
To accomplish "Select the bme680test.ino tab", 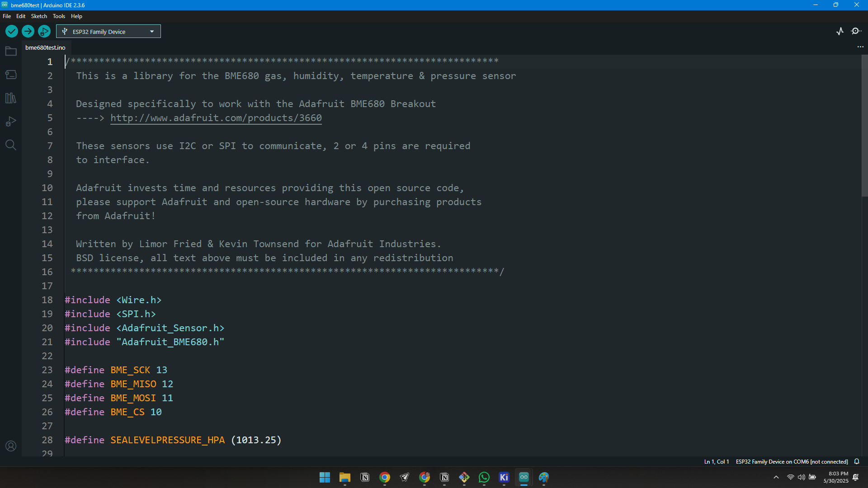I will pos(45,47).
